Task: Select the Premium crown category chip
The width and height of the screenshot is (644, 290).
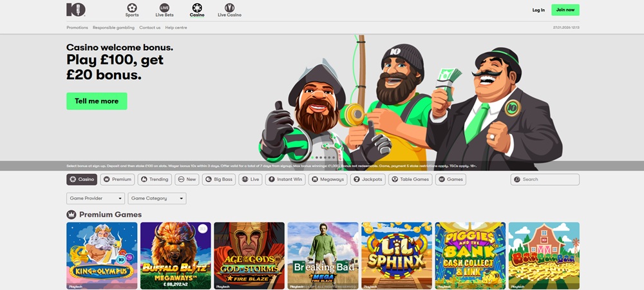Action: 117,180
